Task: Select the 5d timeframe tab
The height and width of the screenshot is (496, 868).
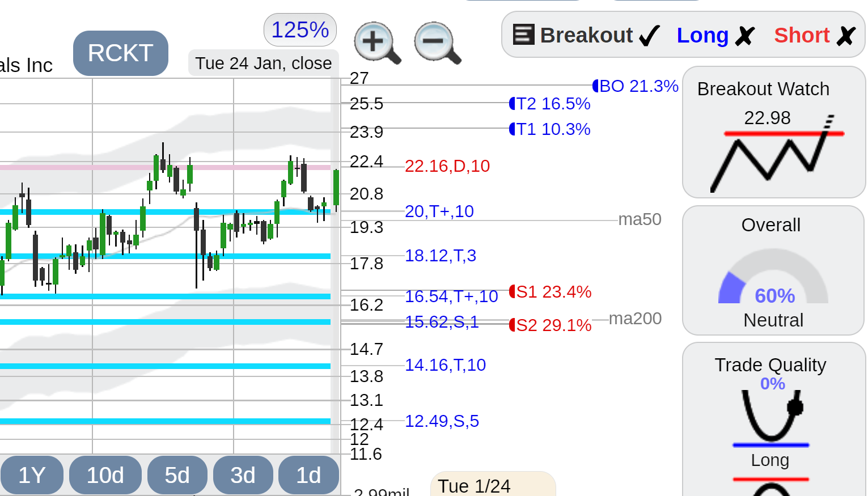Action: coord(177,475)
